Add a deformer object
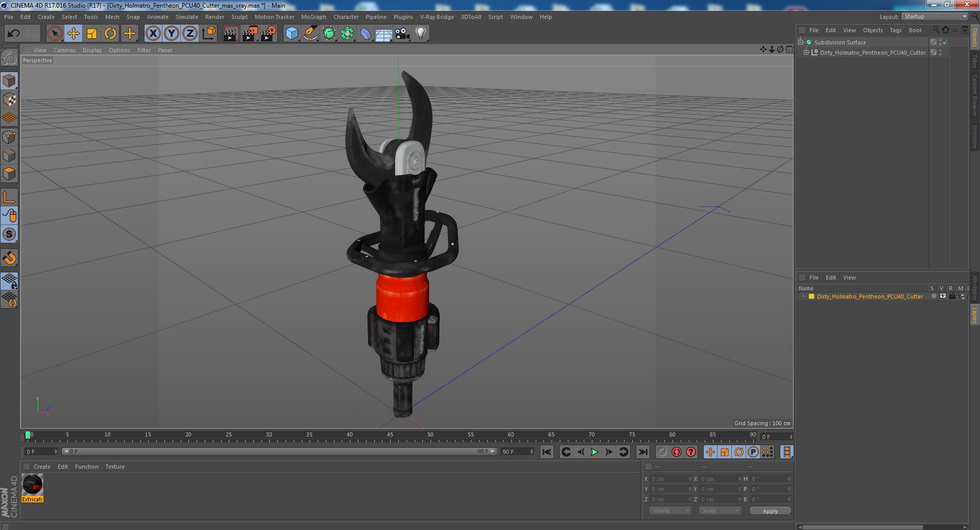This screenshot has height=530, width=980. click(366, 34)
